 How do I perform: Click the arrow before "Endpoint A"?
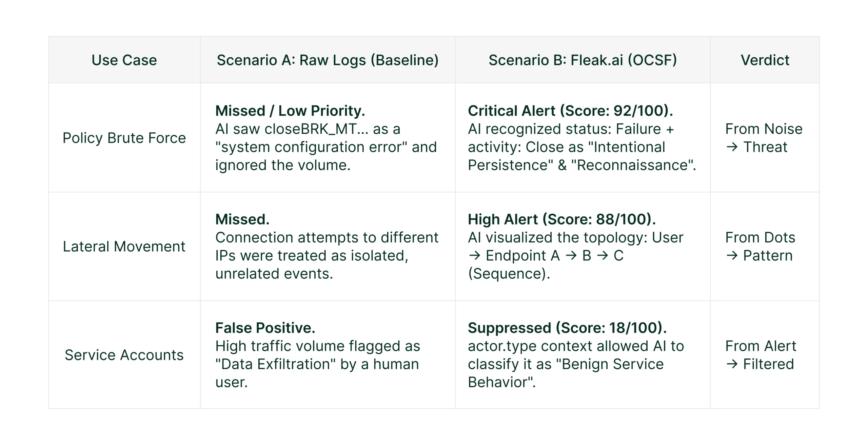tap(474, 256)
